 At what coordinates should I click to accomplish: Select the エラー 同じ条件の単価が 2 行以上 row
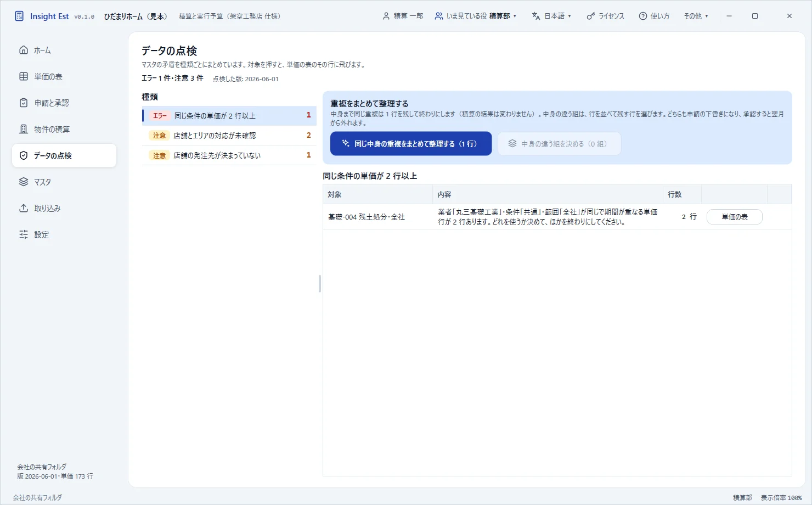point(229,116)
